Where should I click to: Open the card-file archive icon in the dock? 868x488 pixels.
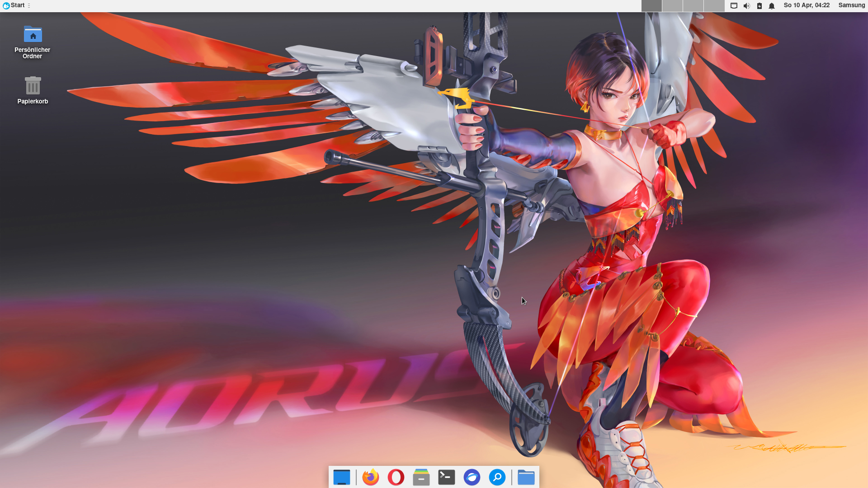point(421,477)
